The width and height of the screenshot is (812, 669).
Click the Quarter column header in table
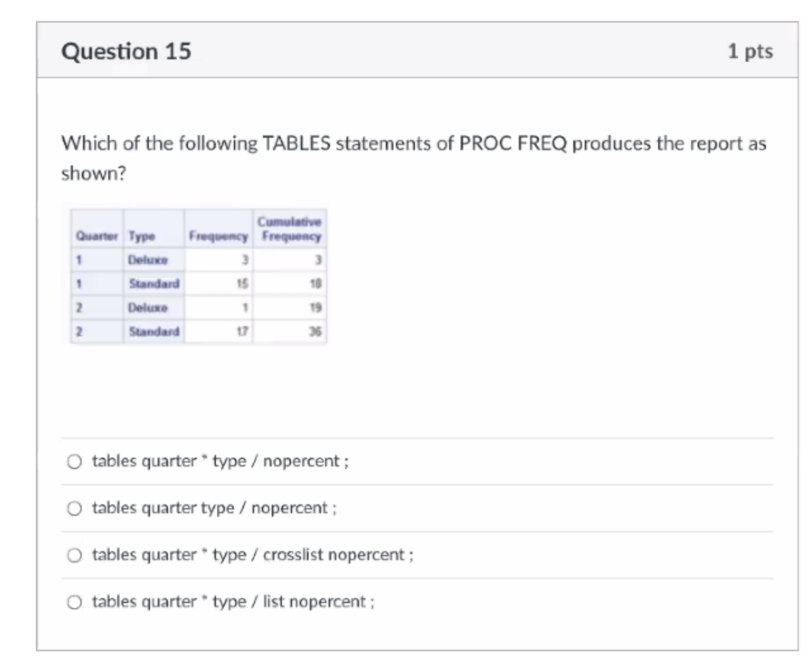tap(97, 236)
